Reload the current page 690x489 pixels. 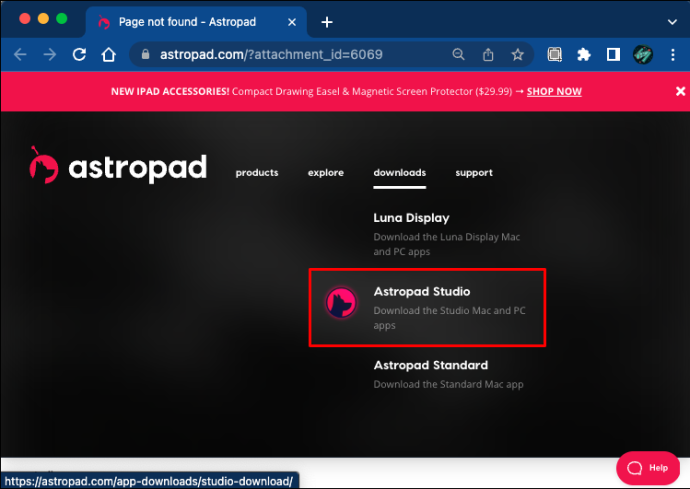pos(79,55)
